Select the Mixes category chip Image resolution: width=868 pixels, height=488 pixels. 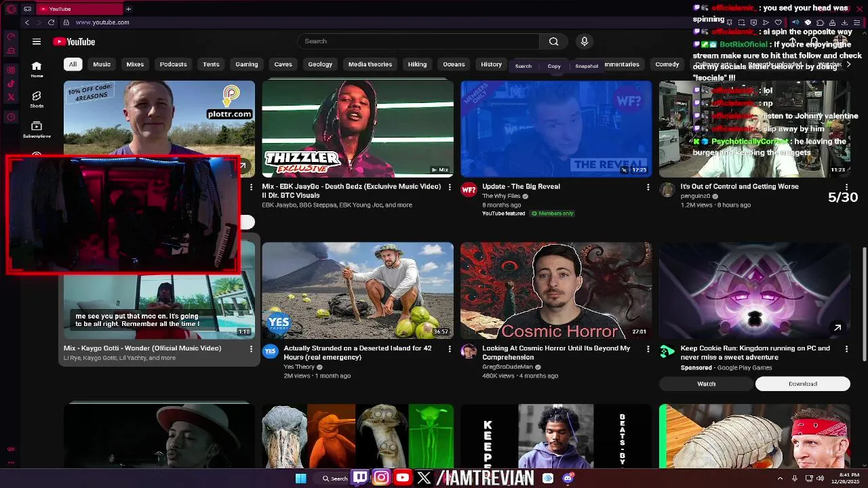[135, 64]
